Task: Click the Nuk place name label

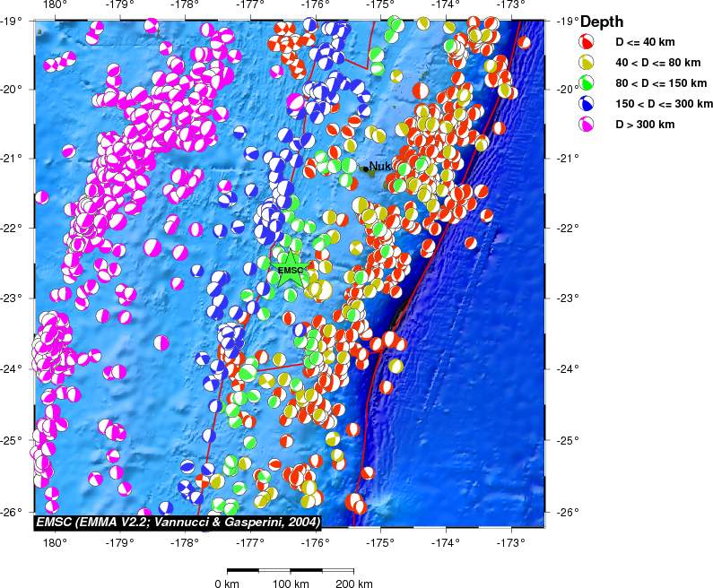Action: (x=379, y=167)
